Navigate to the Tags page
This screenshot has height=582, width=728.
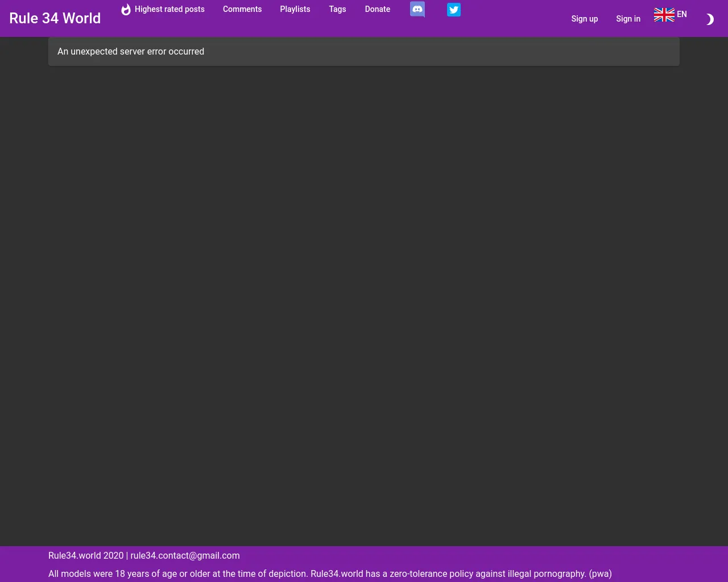[x=337, y=9]
